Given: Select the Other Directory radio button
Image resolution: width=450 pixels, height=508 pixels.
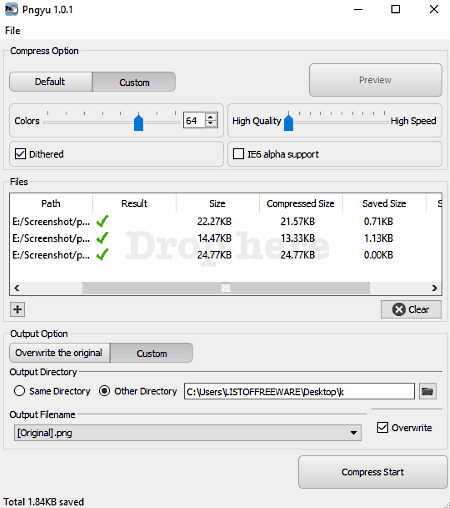Looking at the screenshot, I should point(105,391).
